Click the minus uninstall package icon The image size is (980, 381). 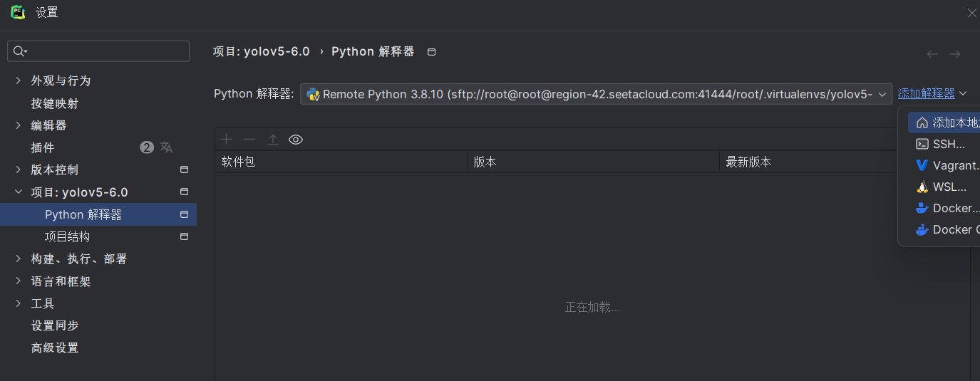click(249, 140)
